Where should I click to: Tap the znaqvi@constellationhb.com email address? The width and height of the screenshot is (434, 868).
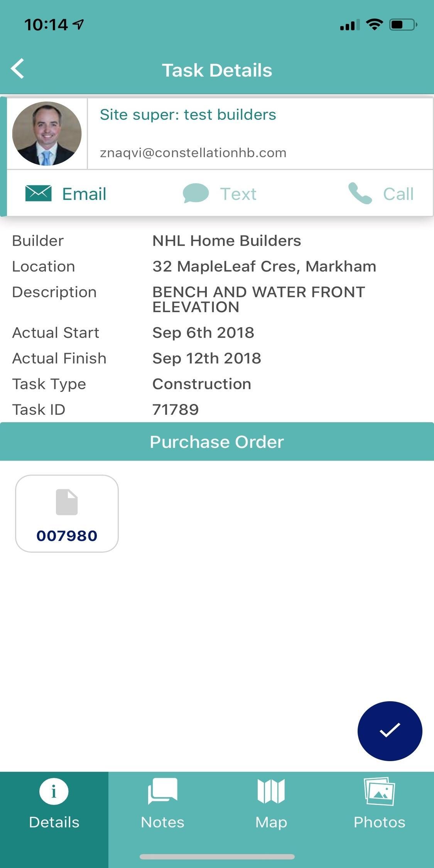[193, 153]
